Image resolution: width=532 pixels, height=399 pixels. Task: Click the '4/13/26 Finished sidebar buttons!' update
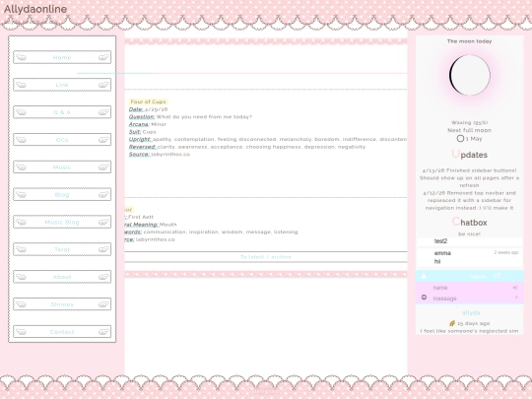coord(470,170)
